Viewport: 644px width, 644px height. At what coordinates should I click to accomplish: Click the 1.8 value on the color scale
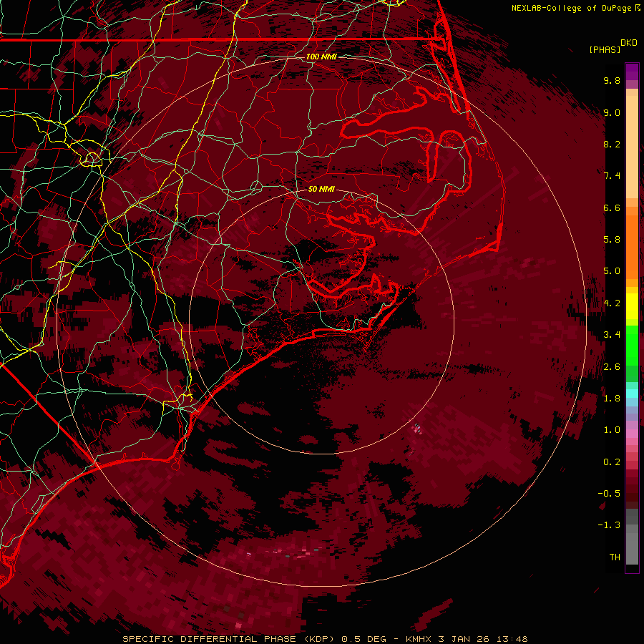[x=612, y=399]
